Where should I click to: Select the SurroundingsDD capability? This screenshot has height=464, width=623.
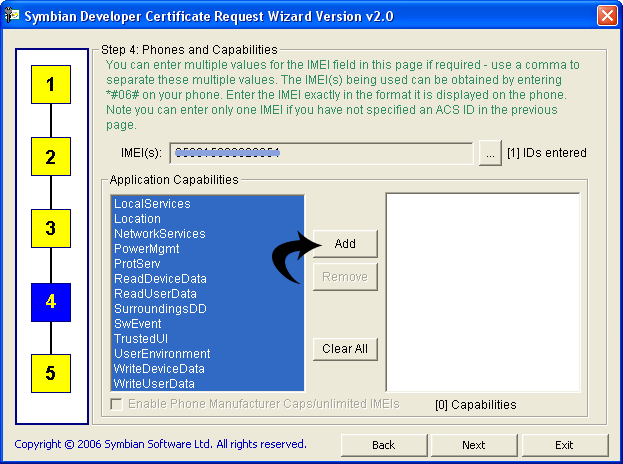coord(208,309)
